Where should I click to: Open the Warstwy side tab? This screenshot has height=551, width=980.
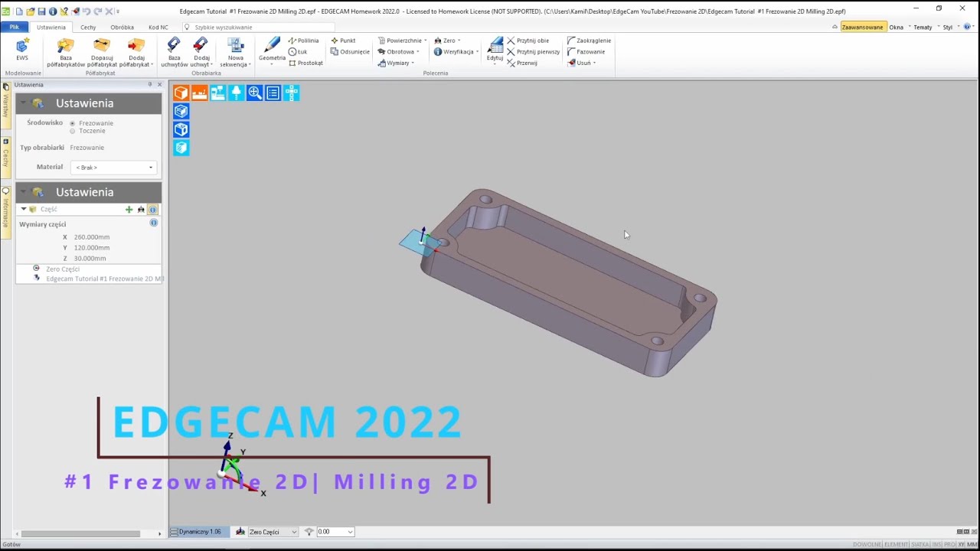click(5, 106)
